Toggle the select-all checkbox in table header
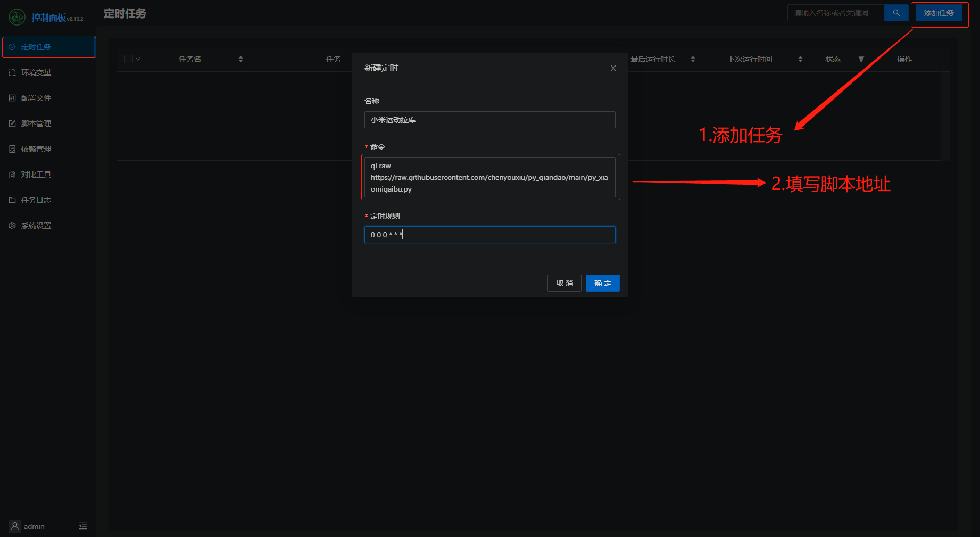 pos(129,59)
